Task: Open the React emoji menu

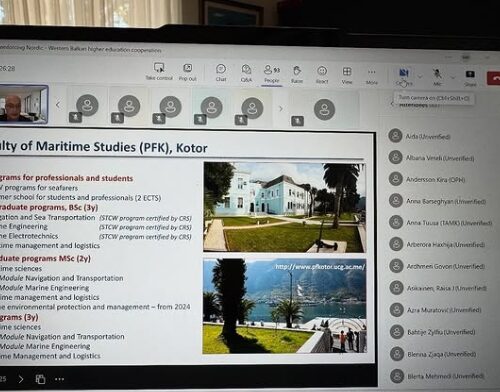Action: (x=322, y=75)
